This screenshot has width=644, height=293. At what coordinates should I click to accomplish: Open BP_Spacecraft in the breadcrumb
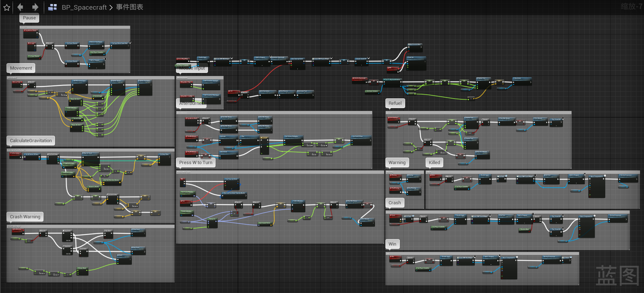(84, 7)
